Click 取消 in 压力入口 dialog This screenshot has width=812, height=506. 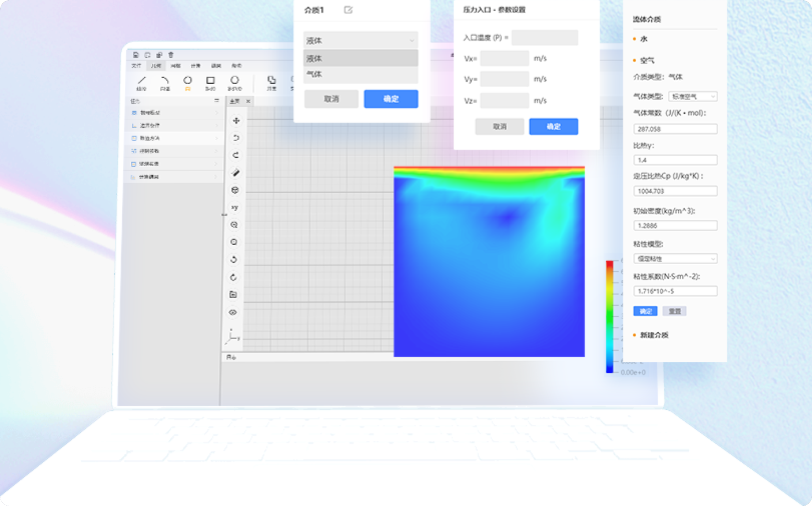tap(499, 127)
